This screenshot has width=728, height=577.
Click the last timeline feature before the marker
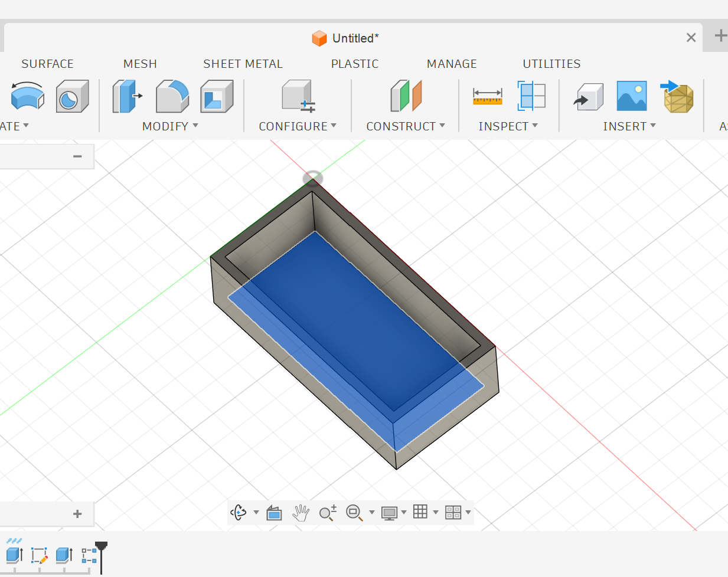pyautogui.click(x=89, y=555)
